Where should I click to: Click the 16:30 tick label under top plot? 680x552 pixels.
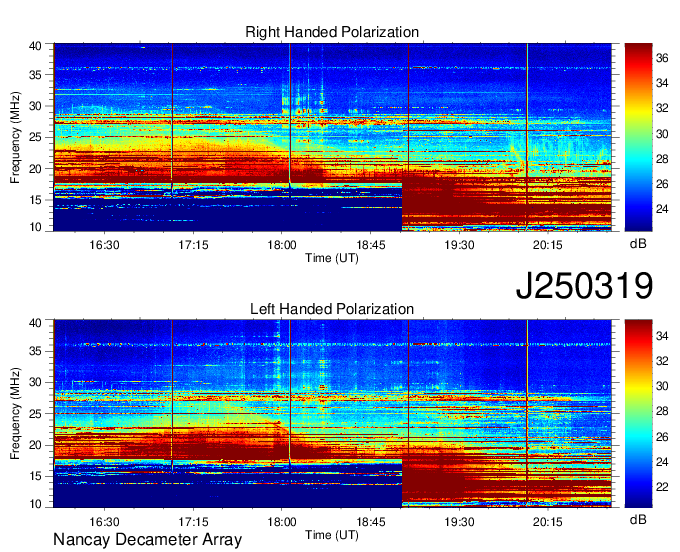coord(105,245)
